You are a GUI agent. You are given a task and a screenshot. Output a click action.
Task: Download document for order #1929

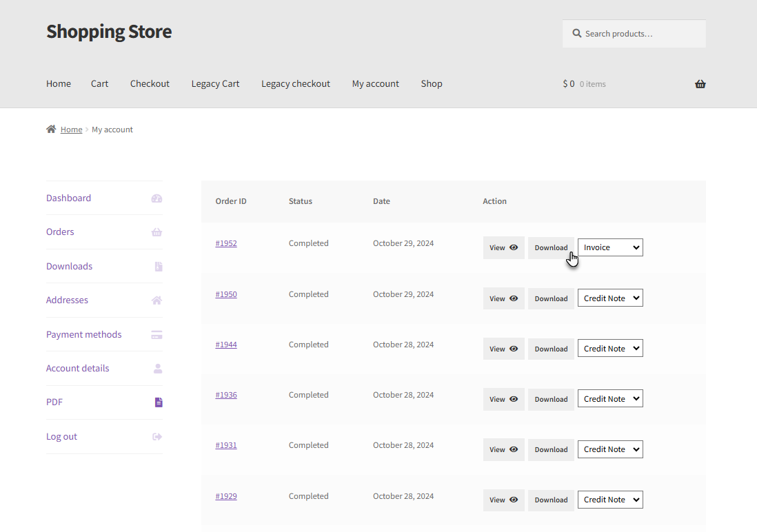[551, 500]
